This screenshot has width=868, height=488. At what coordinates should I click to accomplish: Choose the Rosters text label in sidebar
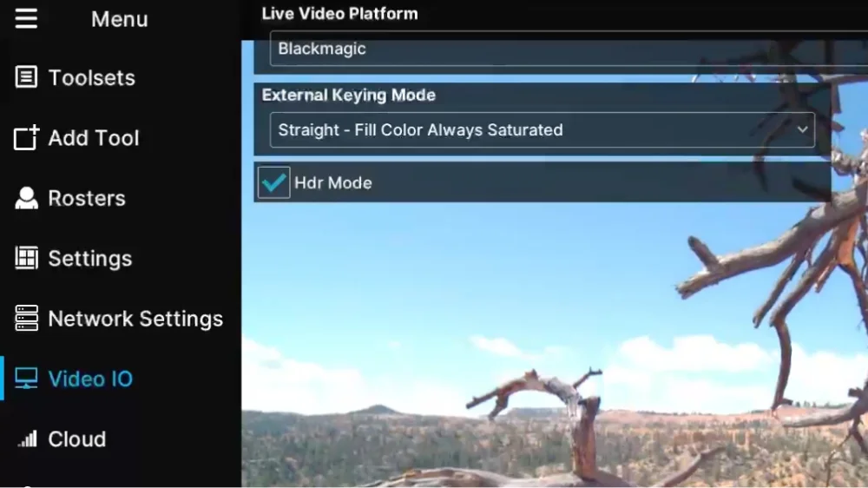click(87, 198)
